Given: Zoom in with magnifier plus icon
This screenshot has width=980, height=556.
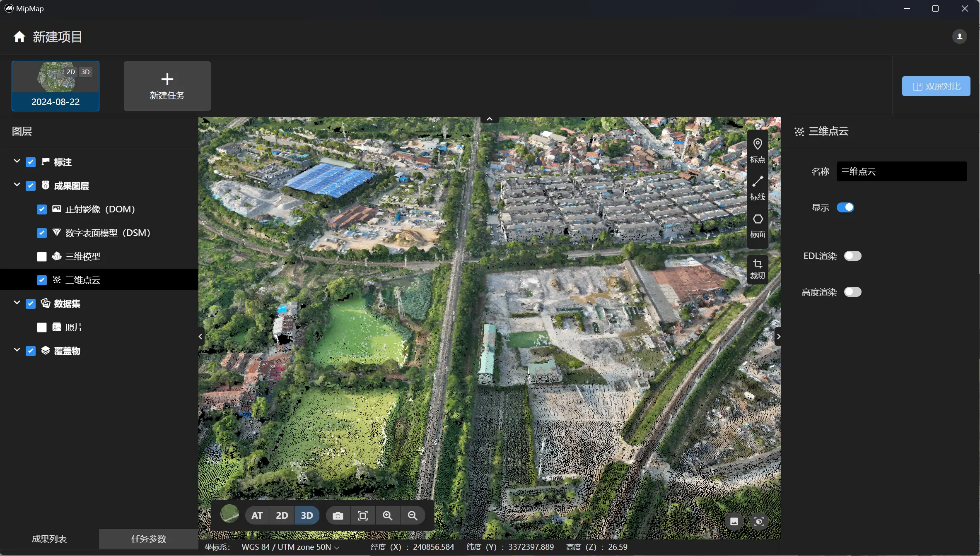Looking at the screenshot, I should (387, 515).
